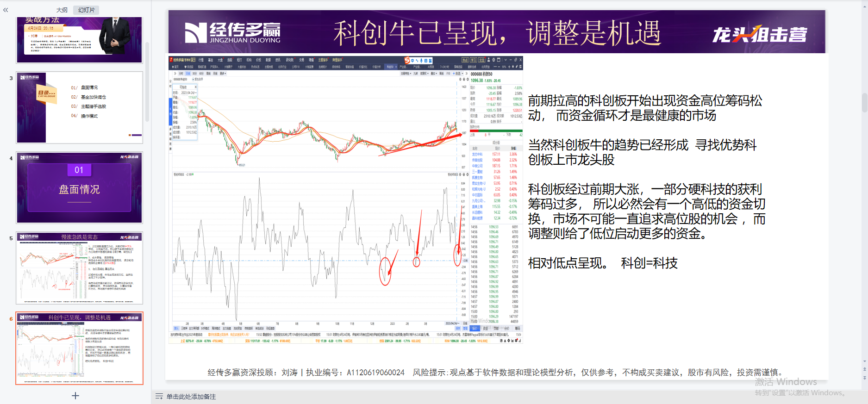Select the 龙头狙击营 logo on slide header
Image resolution: width=868 pixels, height=404 pixels.
coord(759,34)
